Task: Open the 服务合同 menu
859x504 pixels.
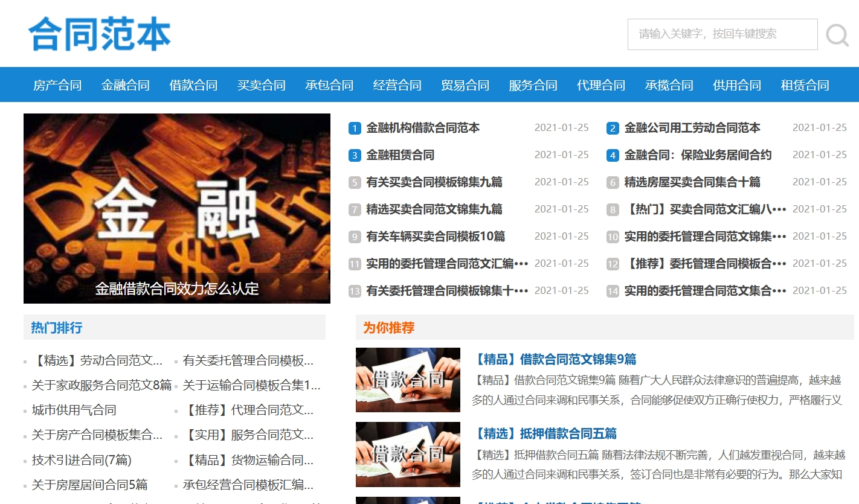Action: (533, 85)
